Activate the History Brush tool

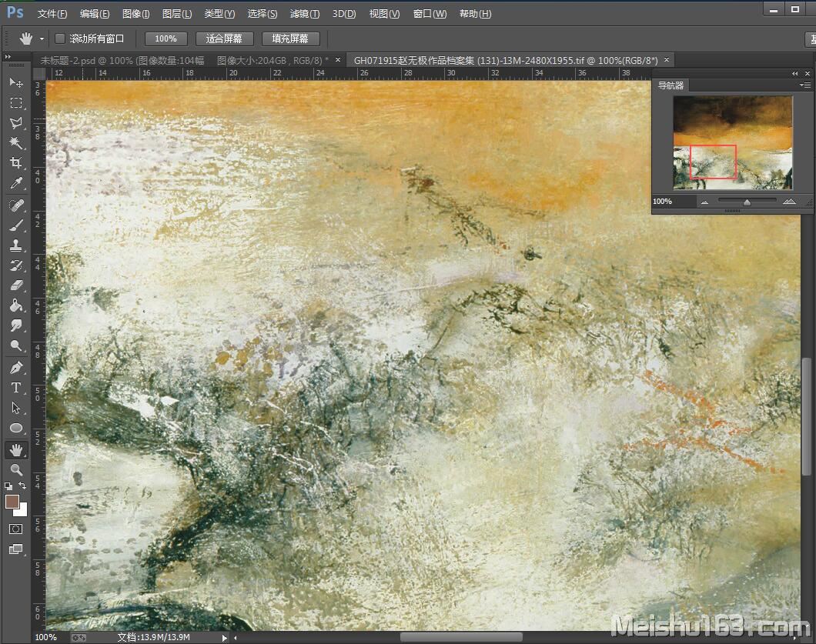click(x=16, y=265)
